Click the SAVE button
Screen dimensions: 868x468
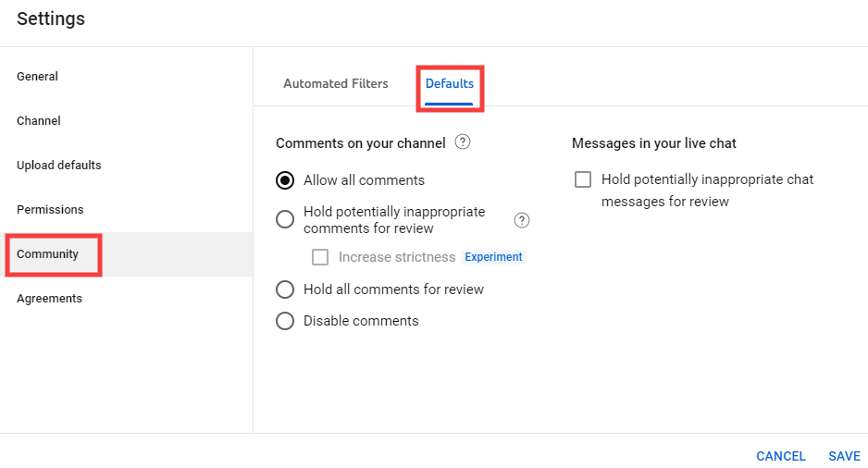coord(844,456)
